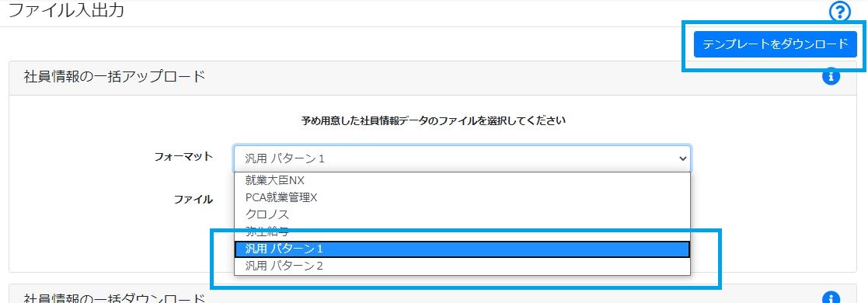Click the 社員情報の一括ダウンロード section header
The image size is (868, 303).
pos(114,298)
